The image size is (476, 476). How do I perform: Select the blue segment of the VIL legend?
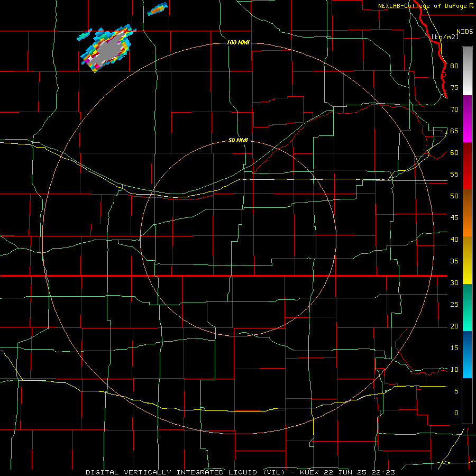(467, 354)
